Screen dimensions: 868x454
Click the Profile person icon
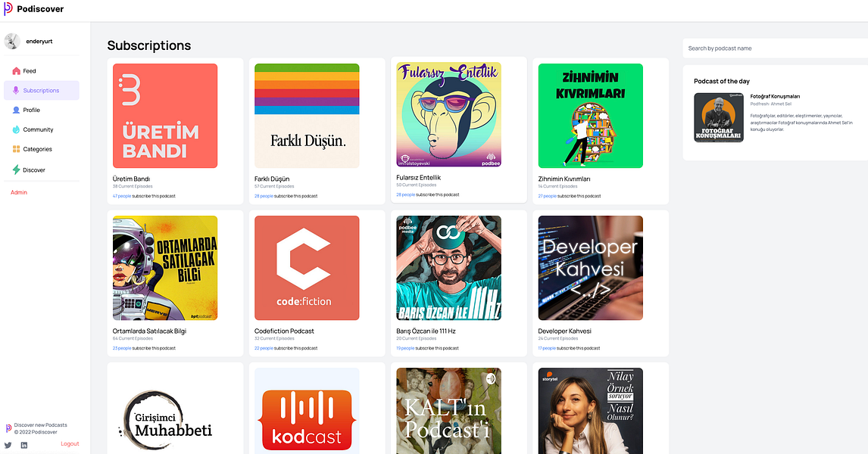coord(16,110)
